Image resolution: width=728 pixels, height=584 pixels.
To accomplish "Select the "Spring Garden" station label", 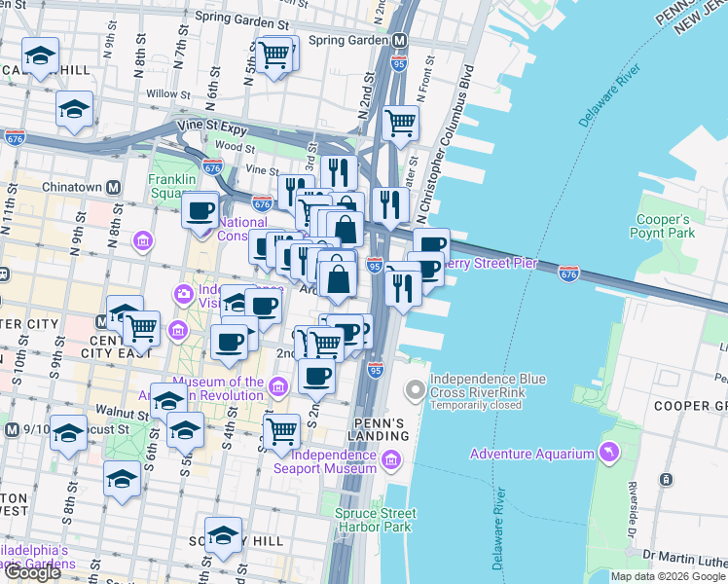I will coord(348,40).
